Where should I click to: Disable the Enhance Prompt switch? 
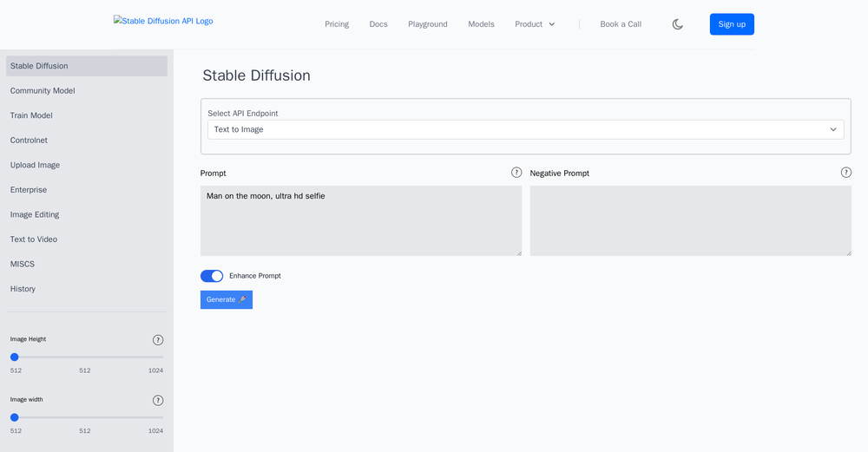coord(212,276)
